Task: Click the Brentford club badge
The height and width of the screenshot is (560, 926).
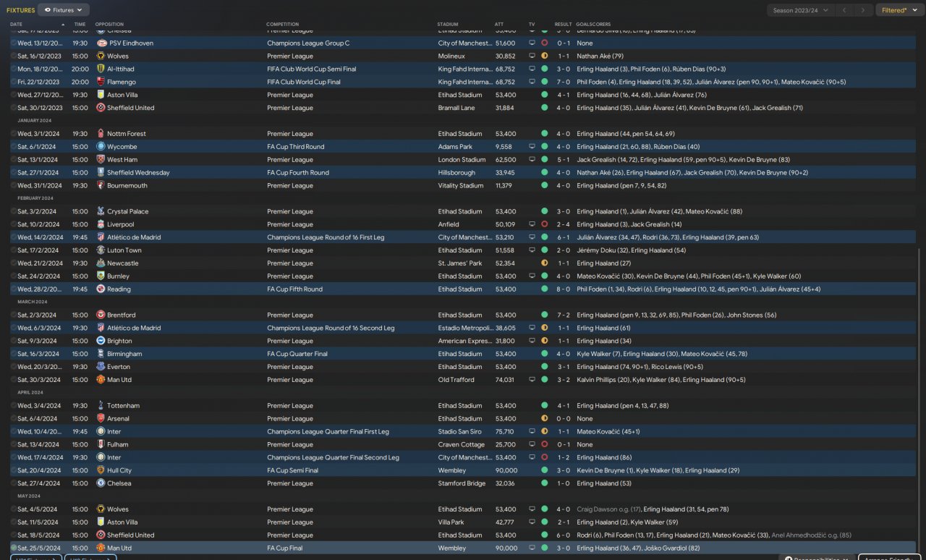Action: click(101, 315)
